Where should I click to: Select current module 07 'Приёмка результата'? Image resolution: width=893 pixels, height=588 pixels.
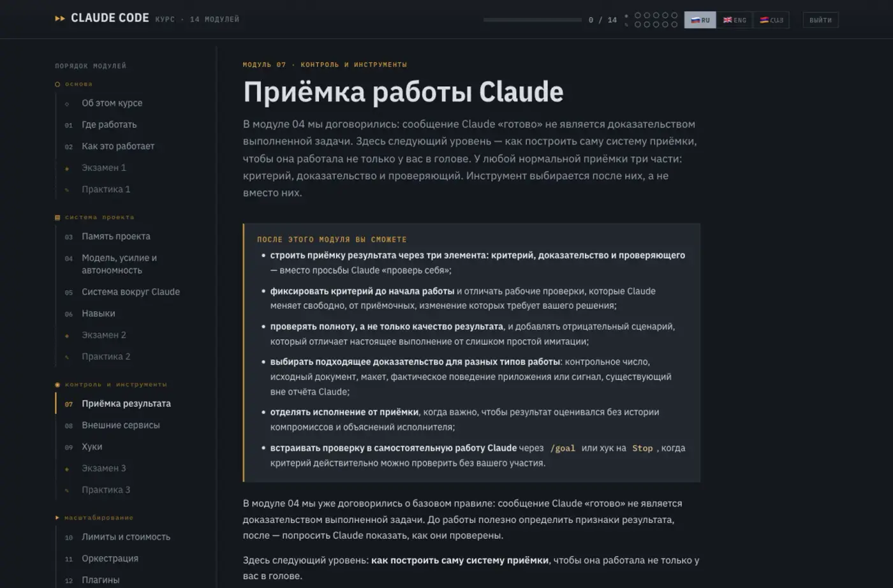coord(126,404)
